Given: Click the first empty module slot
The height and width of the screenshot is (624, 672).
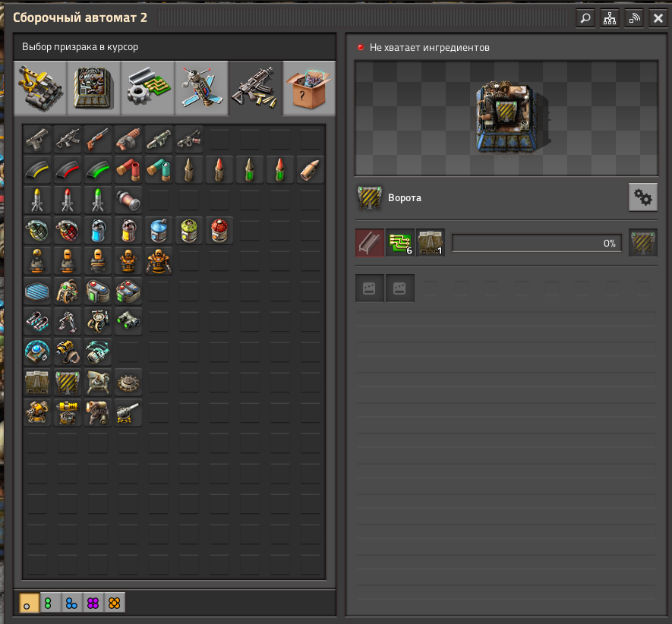Looking at the screenshot, I should (370, 288).
